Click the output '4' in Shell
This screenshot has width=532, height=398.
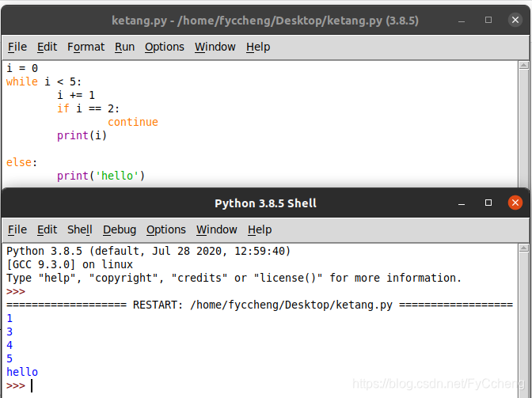[x=9, y=345]
